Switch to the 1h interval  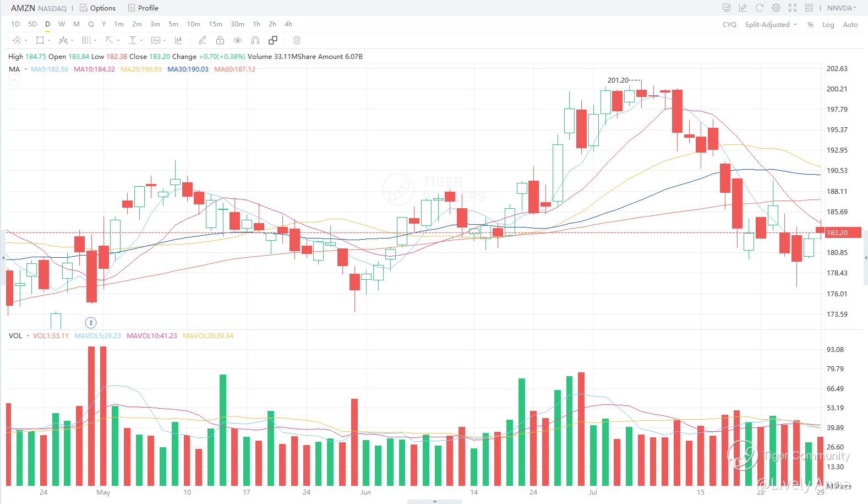(x=256, y=24)
